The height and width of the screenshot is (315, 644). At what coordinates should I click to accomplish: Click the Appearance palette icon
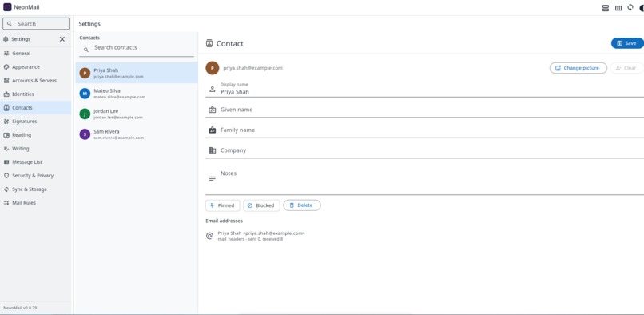(6, 66)
